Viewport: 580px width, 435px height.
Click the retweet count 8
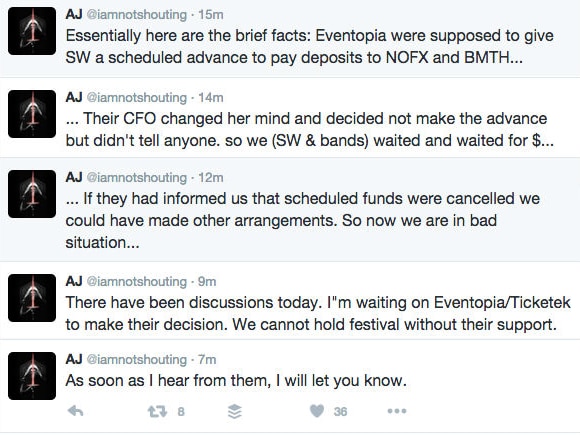[181, 411]
